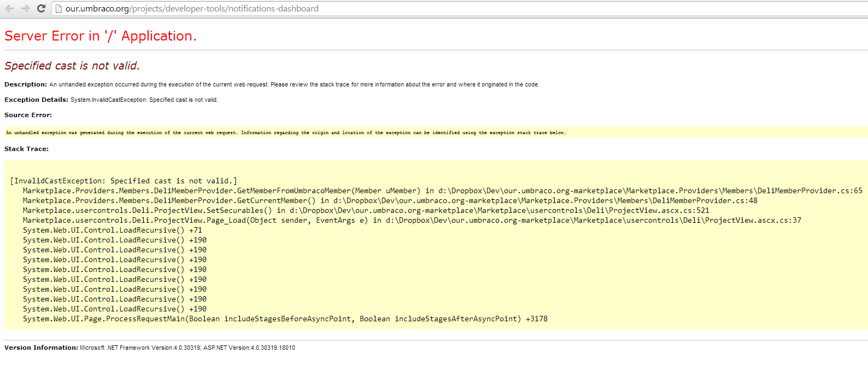Click the browser back arrow

pyautogui.click(x=9, y=8)
